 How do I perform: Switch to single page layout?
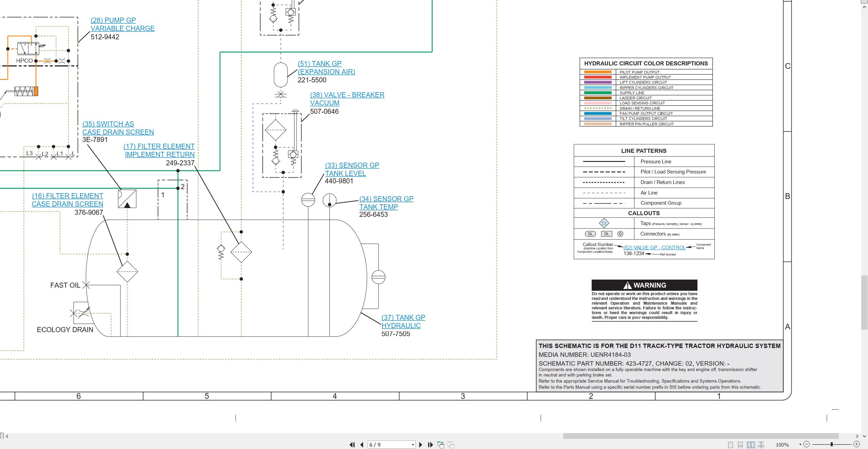tap(731, 445)
